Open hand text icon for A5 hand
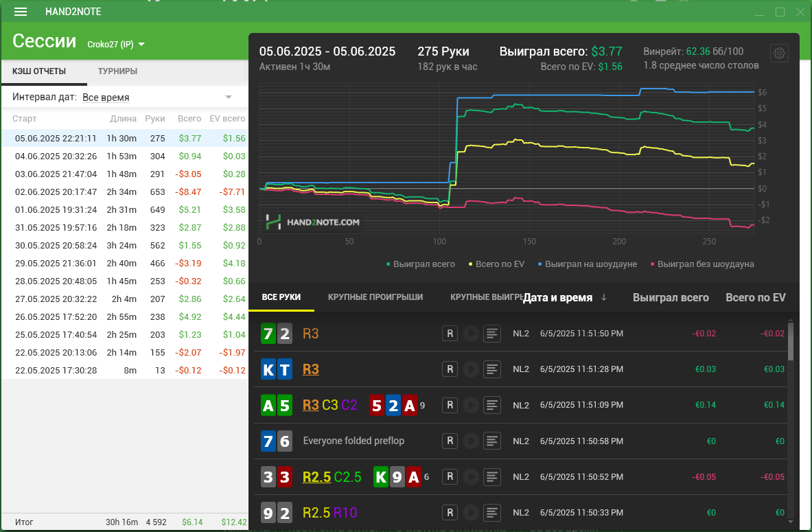The image size is (812, 532). 492,405
